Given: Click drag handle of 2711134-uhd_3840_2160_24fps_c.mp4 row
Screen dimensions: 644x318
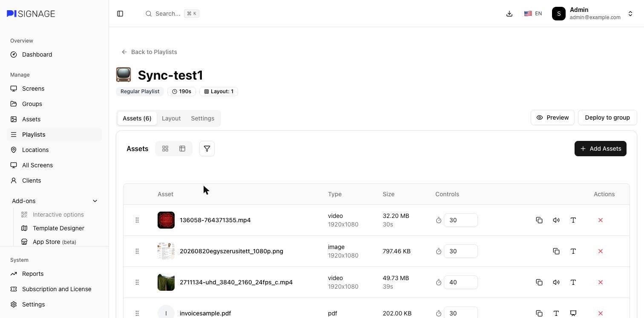Looking at the screenshot, I should click(137, 282).
